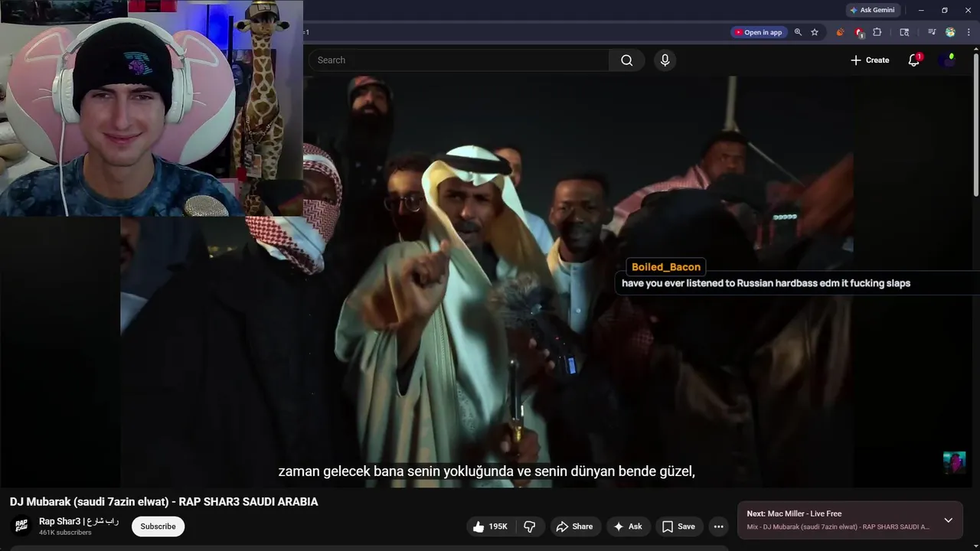Open the YouTube account avatar menu
980x551 pixels.
click(948, 60)
